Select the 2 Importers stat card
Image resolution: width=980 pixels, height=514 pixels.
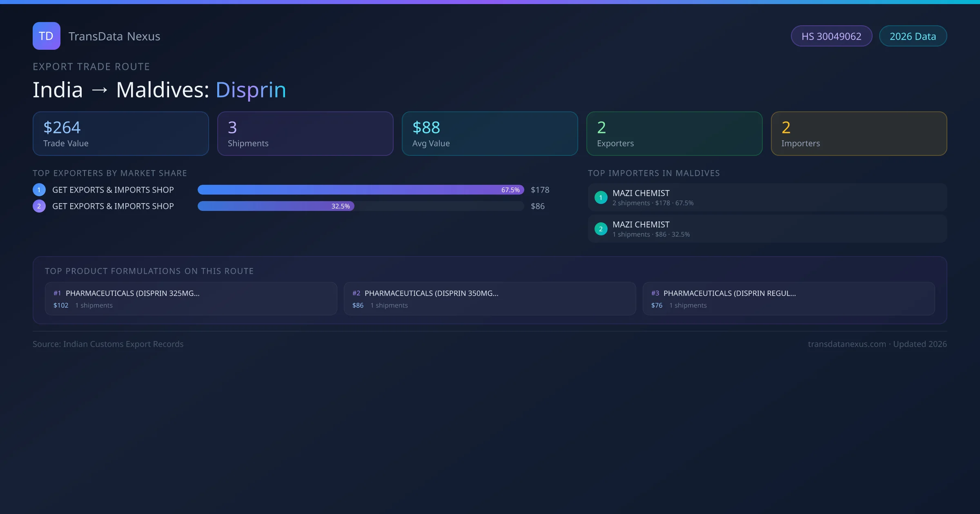859,134
